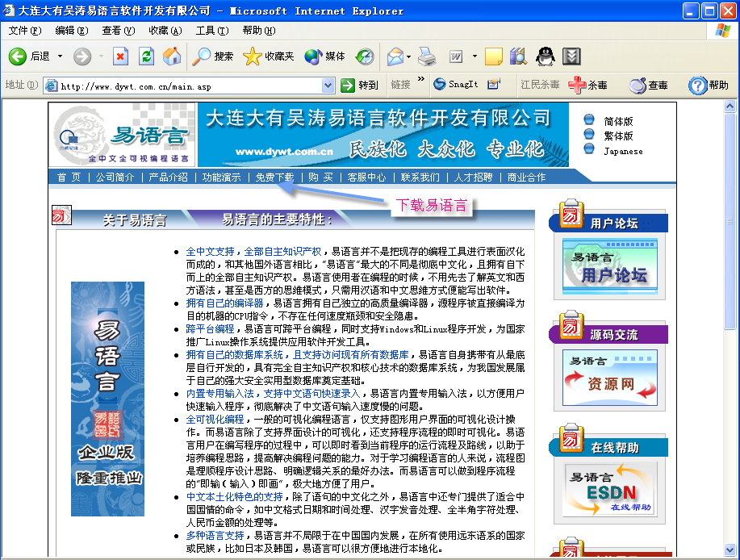This screenshot has width=740, height=560.
Task: Open the 工具(T) menu
Action: click(212, 31)
